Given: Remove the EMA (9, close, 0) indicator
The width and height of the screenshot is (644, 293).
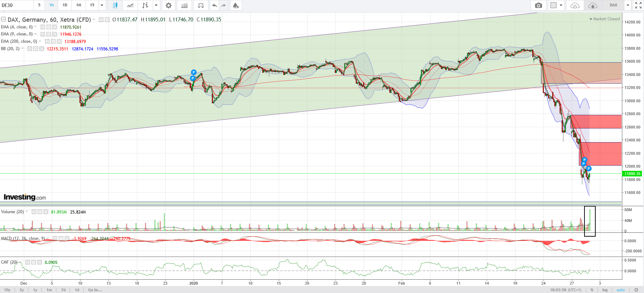Looking at the screenshot, I should (x=55, y=34).
